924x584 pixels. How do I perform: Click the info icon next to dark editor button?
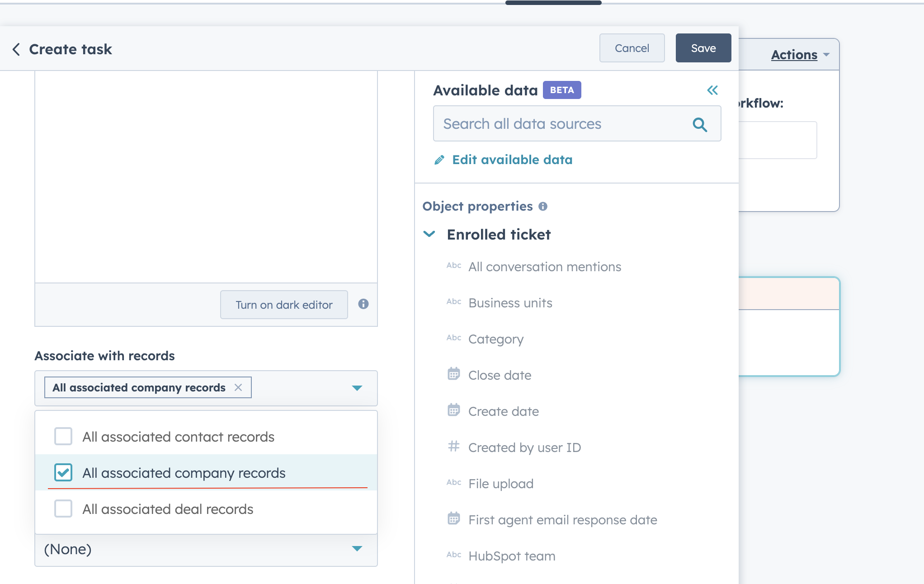[363, 304]
